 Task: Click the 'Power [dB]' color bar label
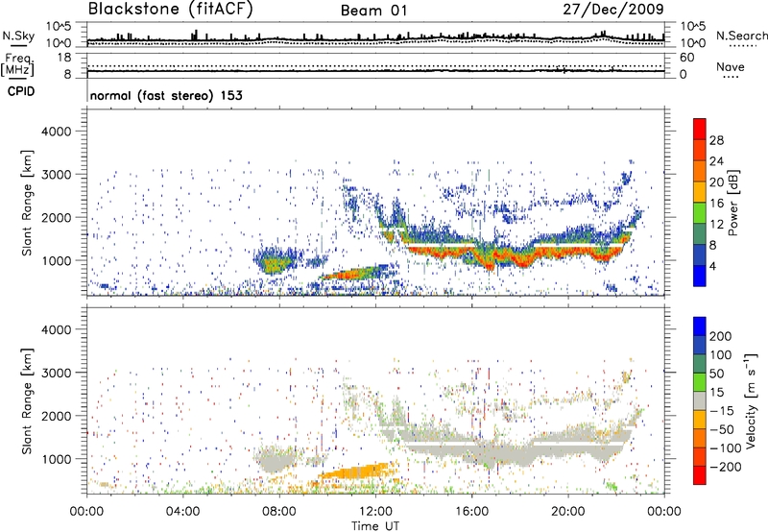click(x=733, y=203)
